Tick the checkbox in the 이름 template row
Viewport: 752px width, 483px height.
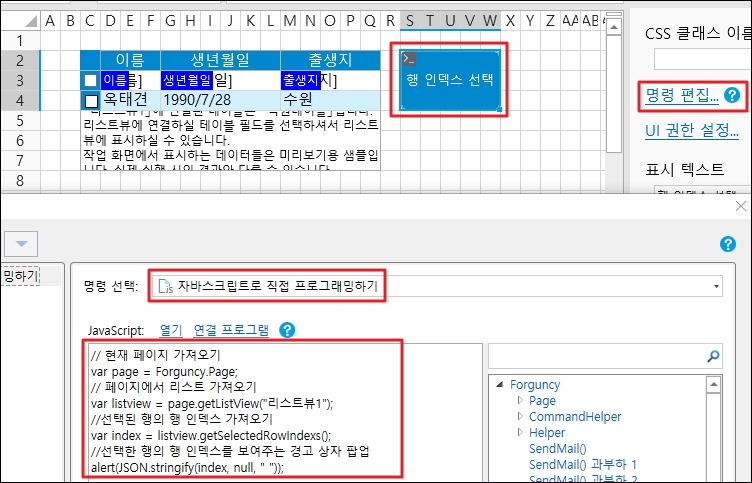[x=91, y=80]
